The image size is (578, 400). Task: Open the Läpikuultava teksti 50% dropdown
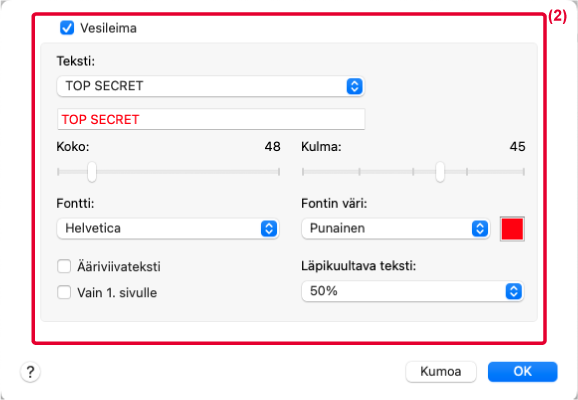pyautogui.click(x=412, y=291)
